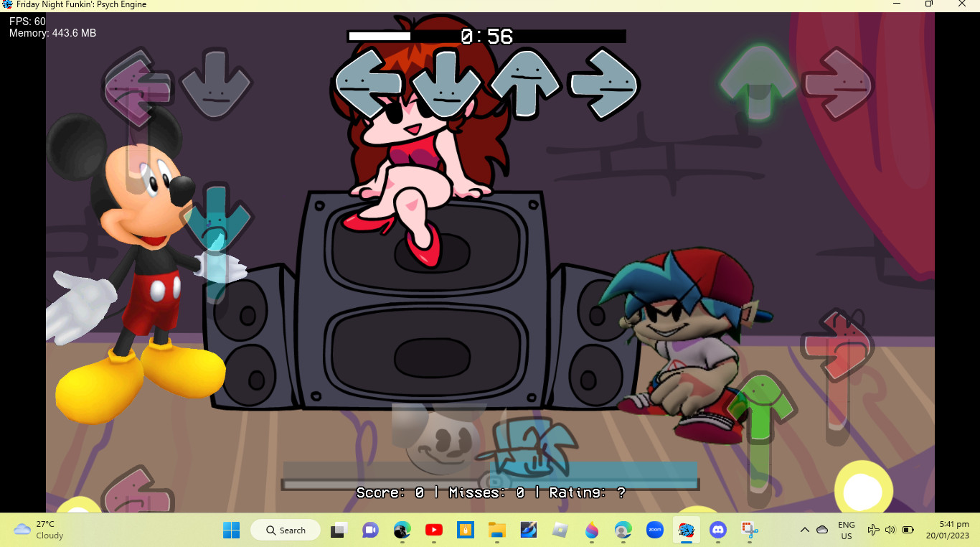Switch the ENG US input language
Image resolution: width=980 pixels, height=547 pixels.
847,530
